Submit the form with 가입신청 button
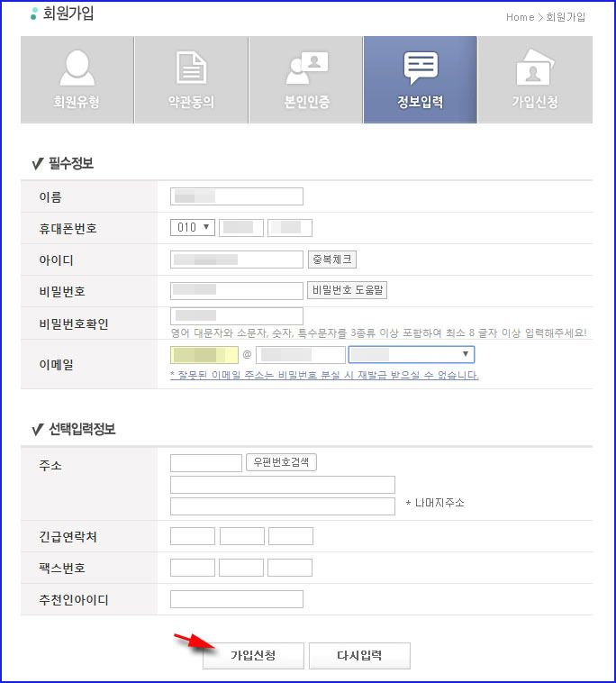This screenshot has width=616, height=683. pos(253,656)
